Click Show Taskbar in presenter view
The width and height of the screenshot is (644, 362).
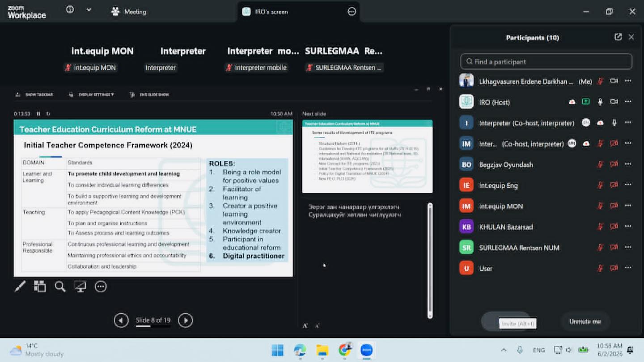click(34, 94)
